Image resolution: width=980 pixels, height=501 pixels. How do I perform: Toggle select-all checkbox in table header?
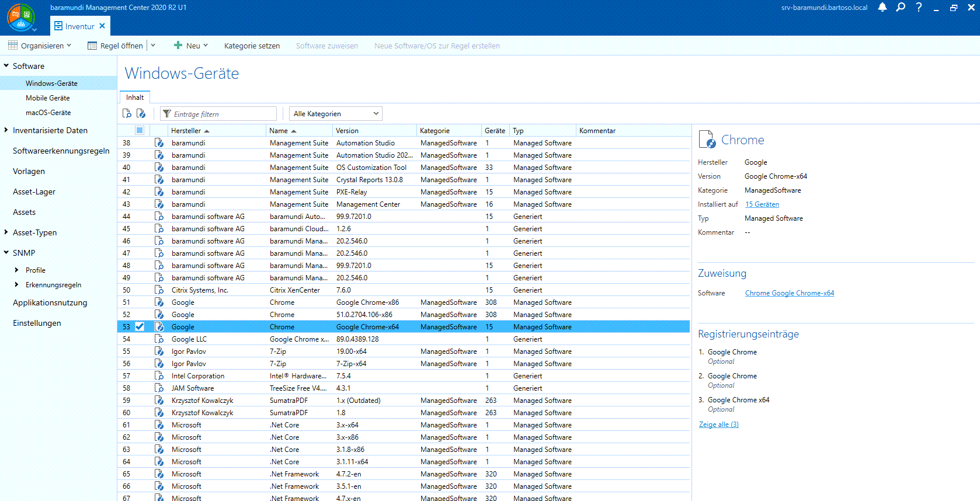tap(140, 130)
